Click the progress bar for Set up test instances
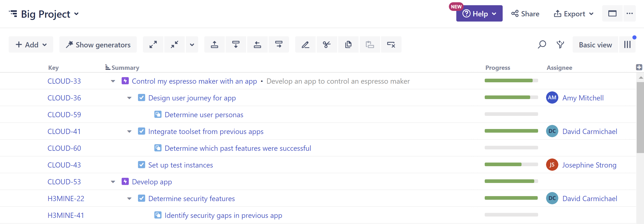This screenshot has height=224, width=644. click(x=511, y=165)
